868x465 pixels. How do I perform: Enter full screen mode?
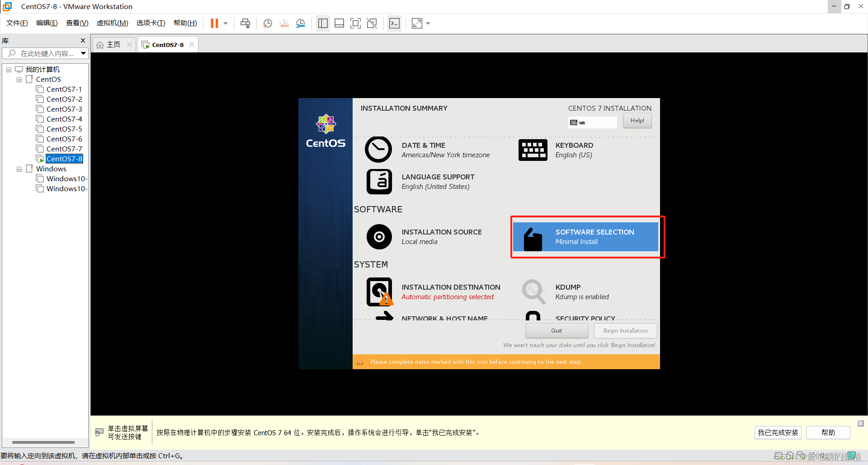(355, 23)
